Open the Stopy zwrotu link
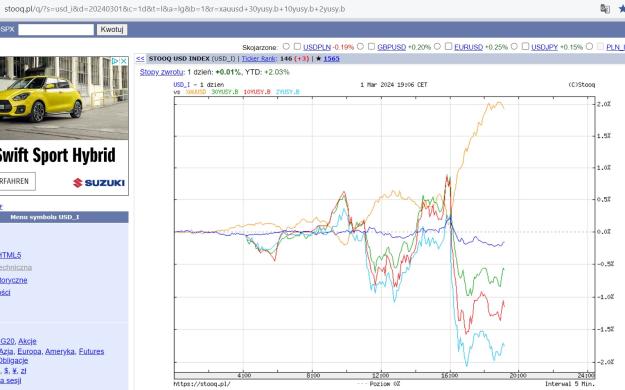The image size is (625, 390). (161, 72)
